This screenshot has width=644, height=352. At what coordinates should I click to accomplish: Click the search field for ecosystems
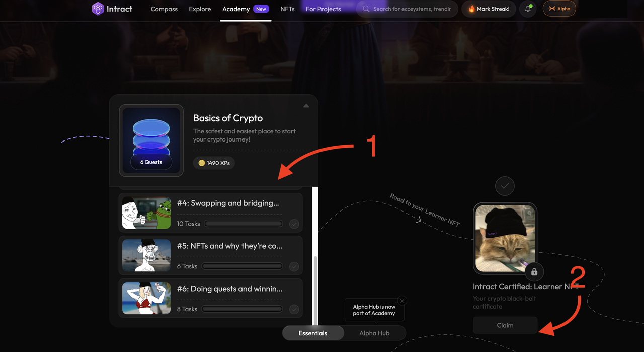pos(407,9)
